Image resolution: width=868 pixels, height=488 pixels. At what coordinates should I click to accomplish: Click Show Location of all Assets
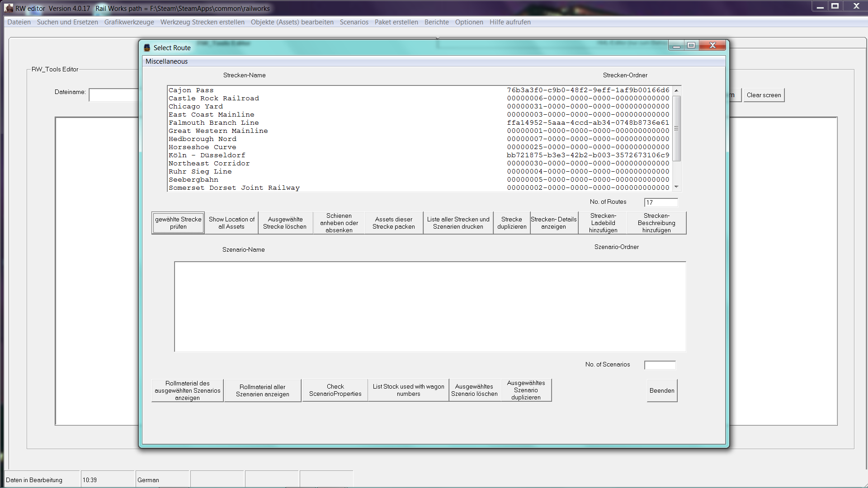231,223
